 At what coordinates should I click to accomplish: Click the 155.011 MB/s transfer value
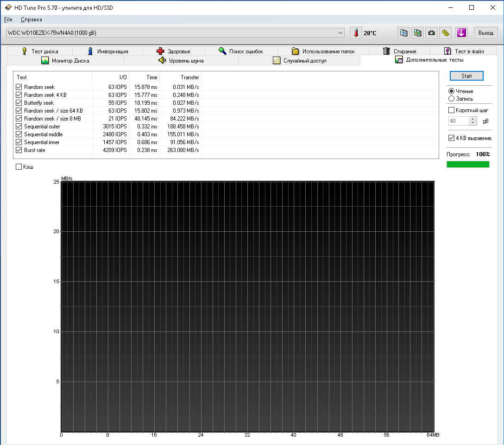[183, 134]
